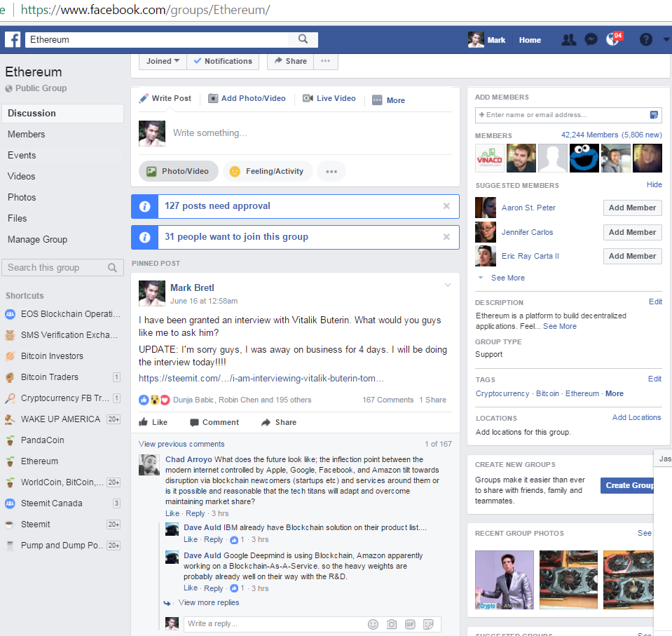Open the Steemit Canada shortcut
Viewport: 672px width, 636px height.
(x=63, y=503)
